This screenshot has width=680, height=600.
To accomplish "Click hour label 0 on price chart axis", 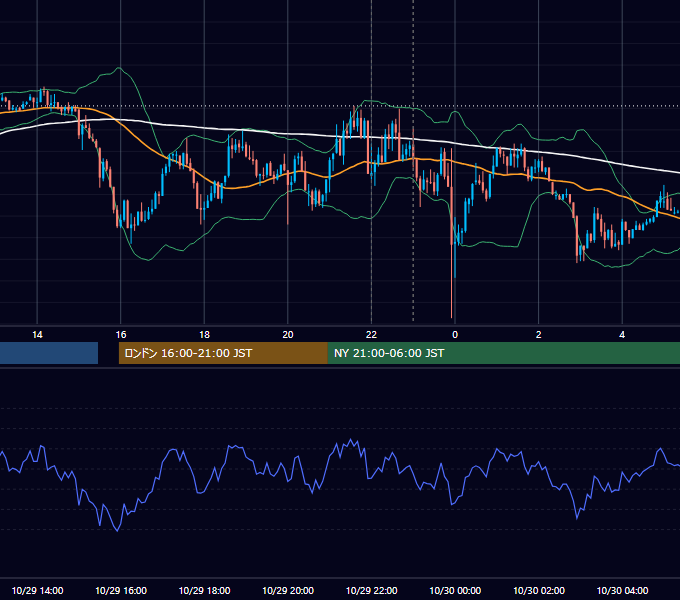I will click(455, 335).
